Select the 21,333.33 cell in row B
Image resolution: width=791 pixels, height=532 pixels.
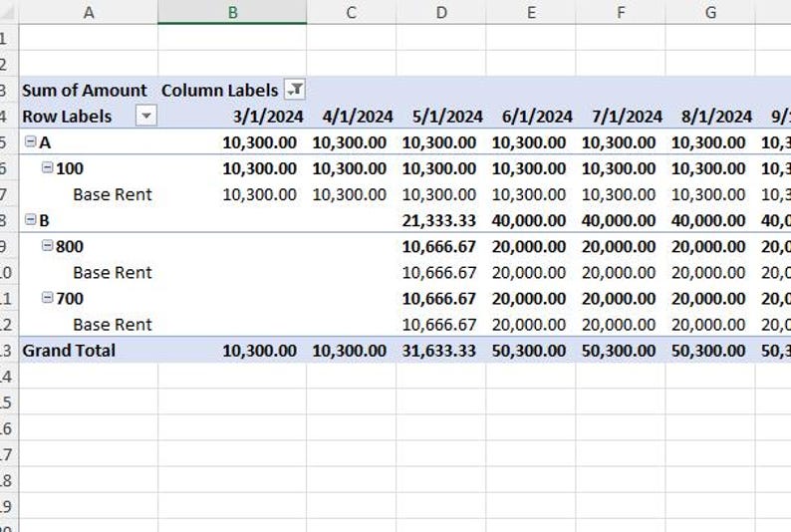441,220
